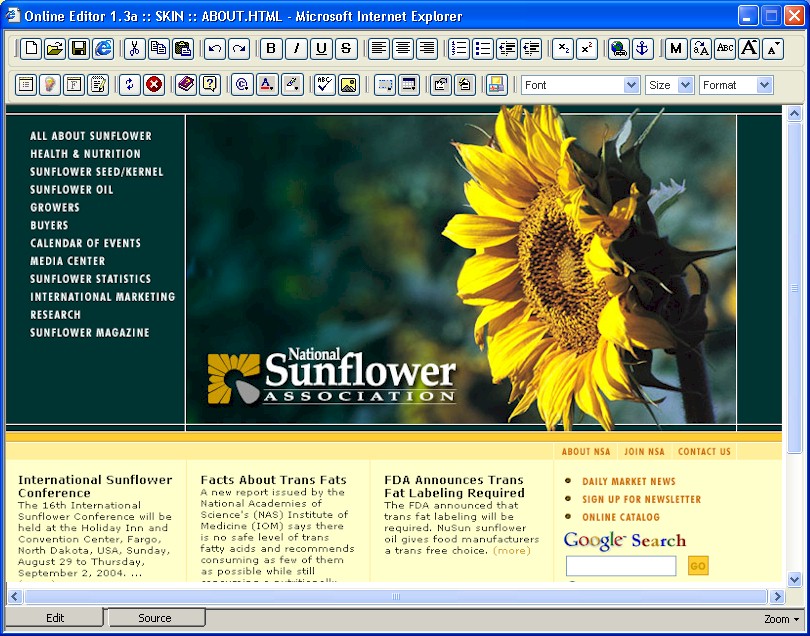Toggle underline formatting
Screen dimensions: 810x636
click(x=321, y=49)
